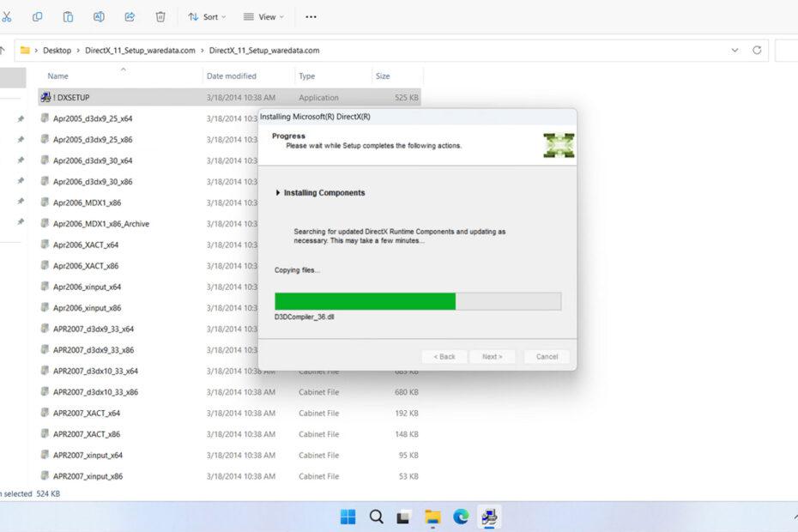Screen dimensions: 798x532
Task: Click the Up arrow navigation button
Action: [x=3, y=51]
